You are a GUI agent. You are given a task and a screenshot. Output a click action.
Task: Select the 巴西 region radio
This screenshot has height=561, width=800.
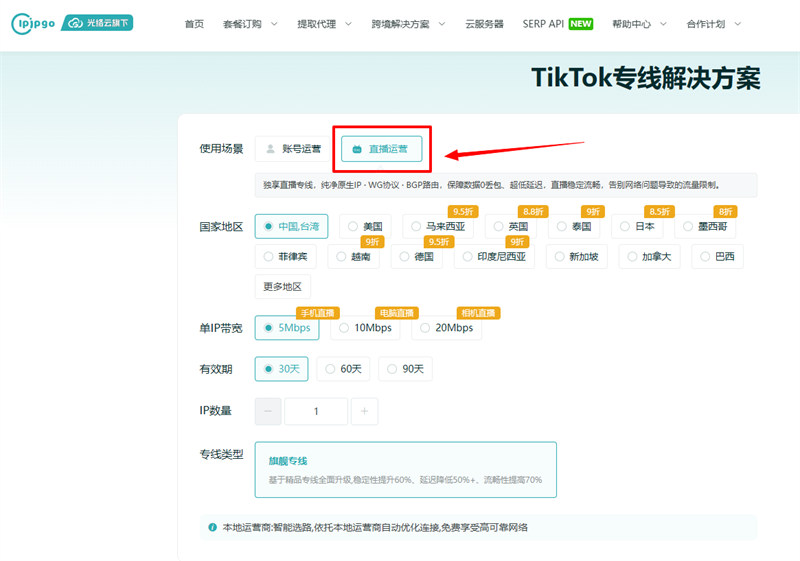point(717,257)
